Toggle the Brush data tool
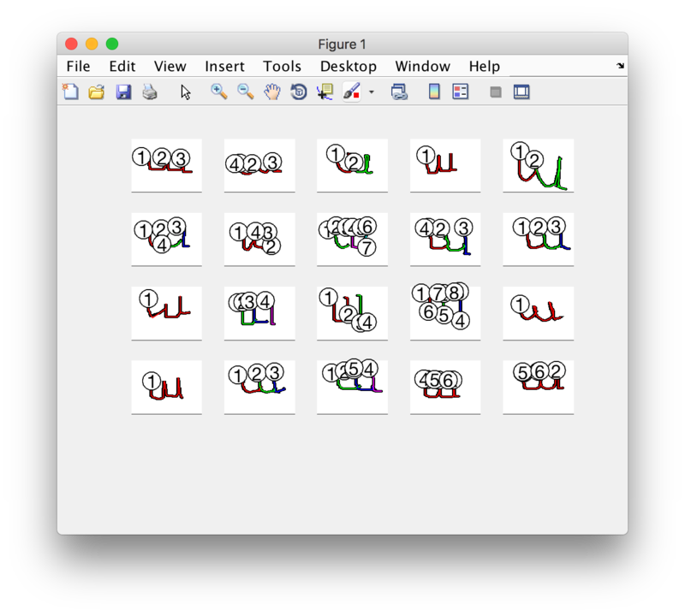 point(352,92)
